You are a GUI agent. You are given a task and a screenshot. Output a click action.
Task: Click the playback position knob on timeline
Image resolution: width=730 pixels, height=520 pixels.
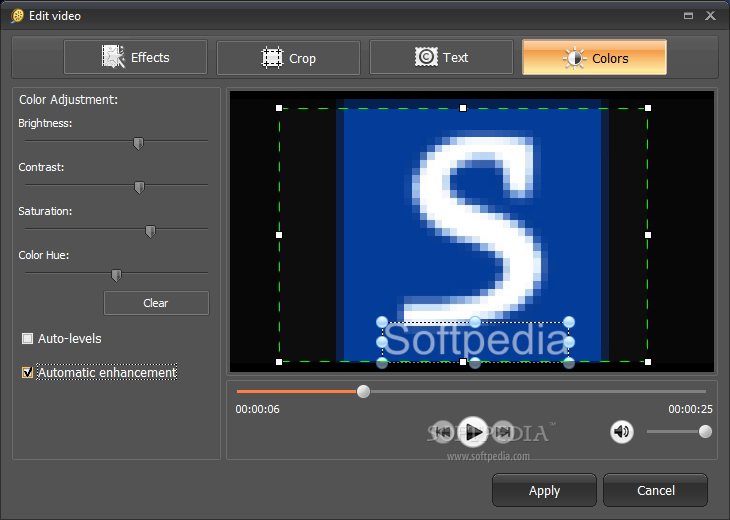coord(364,392)
